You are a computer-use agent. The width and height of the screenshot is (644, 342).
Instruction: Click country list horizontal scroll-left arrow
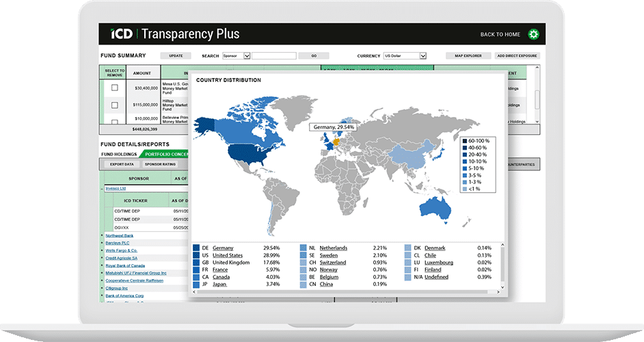[x=195, y=292]
